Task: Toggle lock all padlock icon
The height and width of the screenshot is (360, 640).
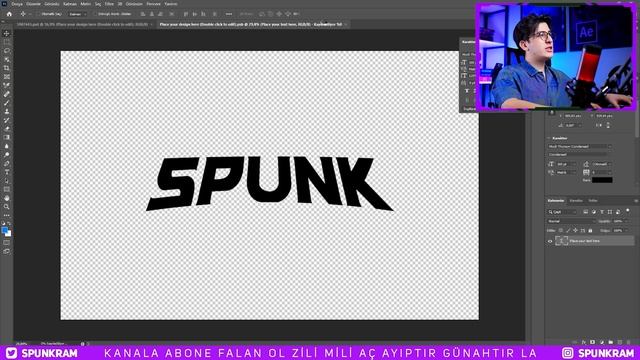Action: pyautogui.click(x=590, y=231)
